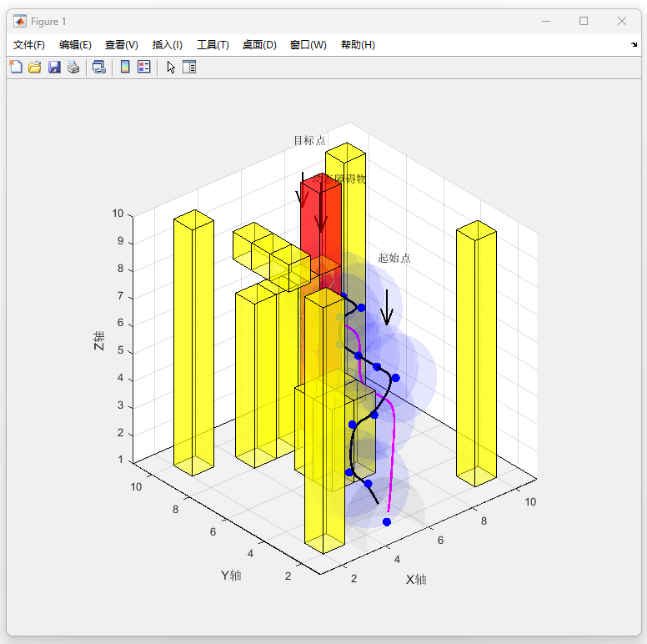Print the figure using the printer icon
This screenshot has height=644, width=647.
[73, 67]
